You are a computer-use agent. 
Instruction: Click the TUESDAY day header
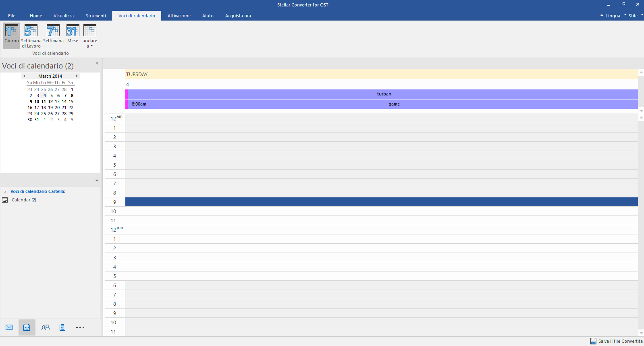pos(382,74)
